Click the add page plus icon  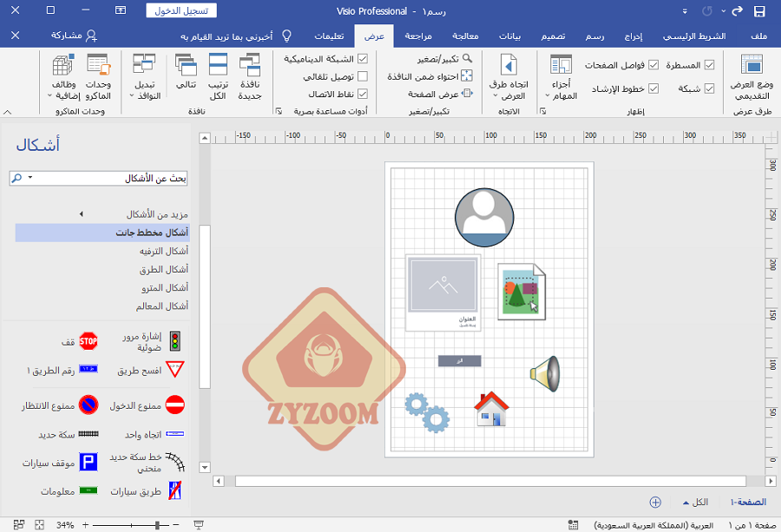click(655, 502)
